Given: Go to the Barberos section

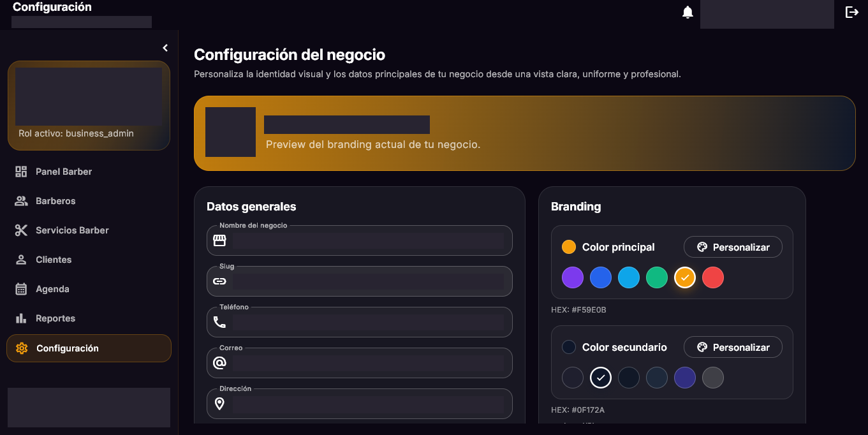Looking at the screenshot, I should (x=89, y=201).
